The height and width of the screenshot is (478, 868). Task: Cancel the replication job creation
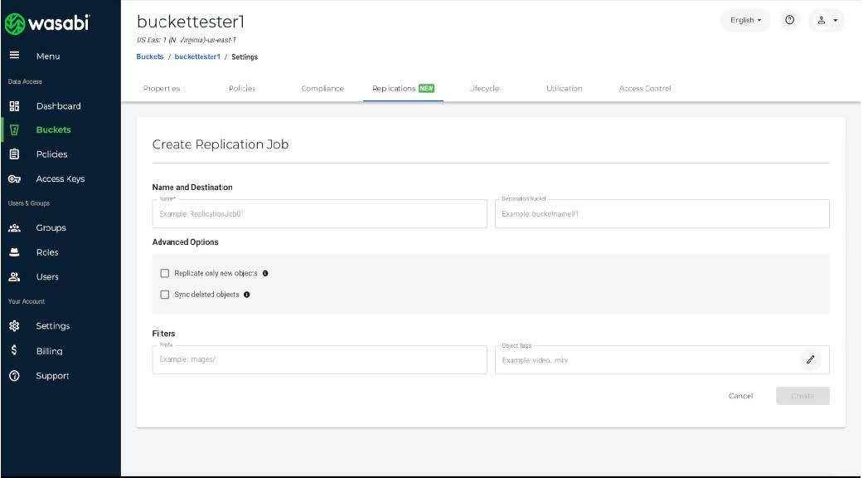(x=740, y=396)
